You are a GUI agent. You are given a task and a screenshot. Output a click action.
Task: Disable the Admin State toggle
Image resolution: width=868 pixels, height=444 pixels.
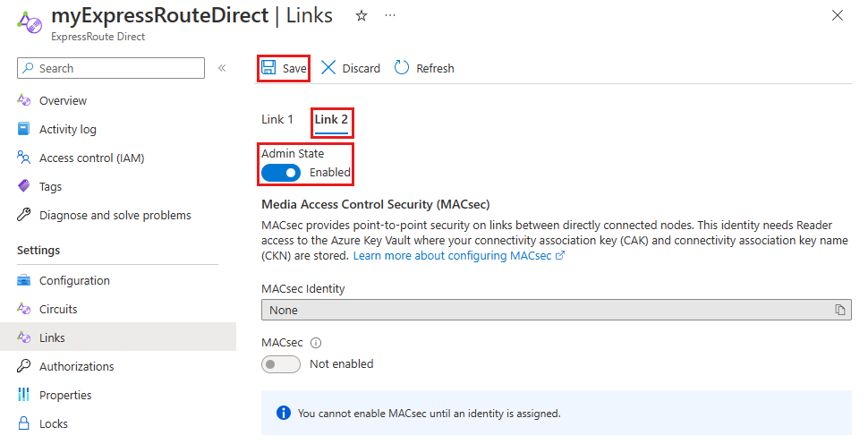coord(281,172)
